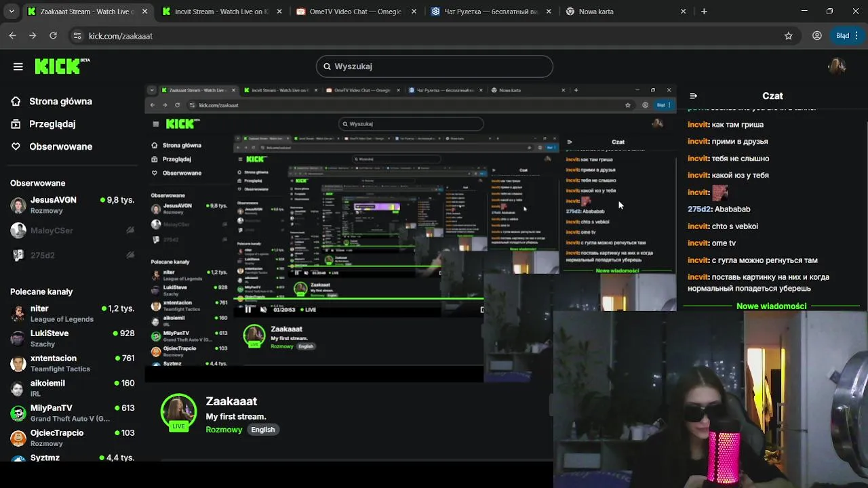View site information icon in address bar
The height and width of the screenshot is (488, 868).
[x=77, y=36]
